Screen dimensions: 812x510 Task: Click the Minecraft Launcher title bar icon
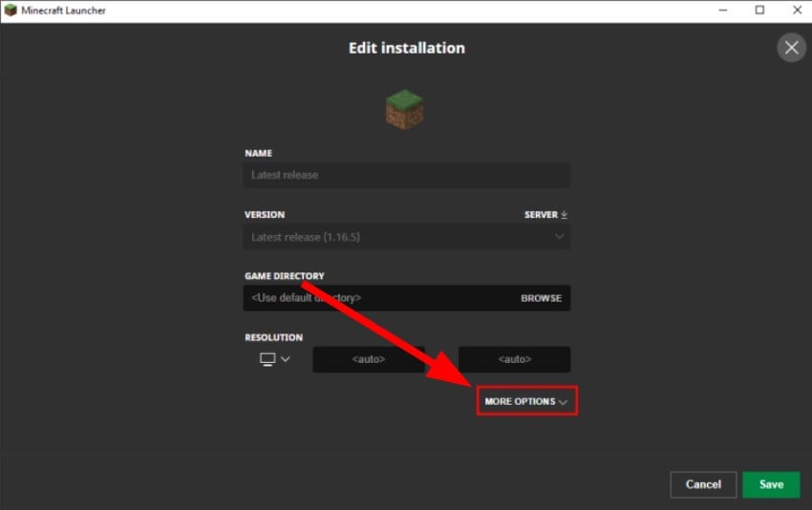tap(11, 11)
